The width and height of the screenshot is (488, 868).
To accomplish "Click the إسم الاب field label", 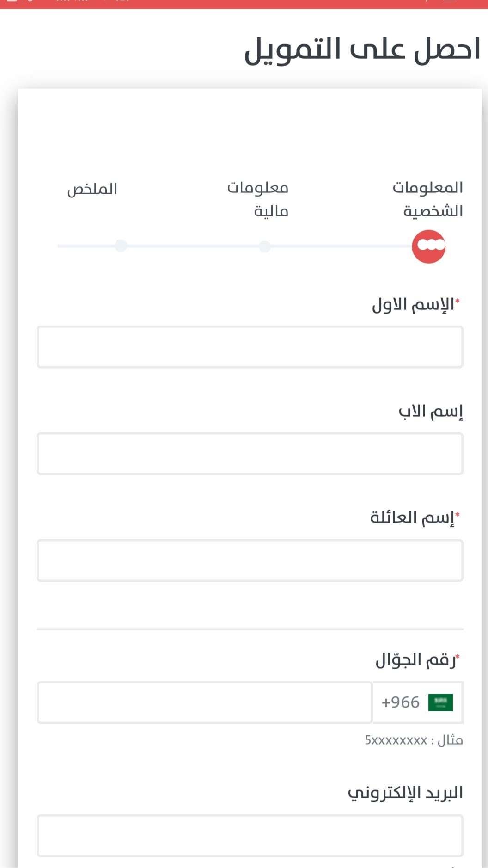I will click(431, 411).
